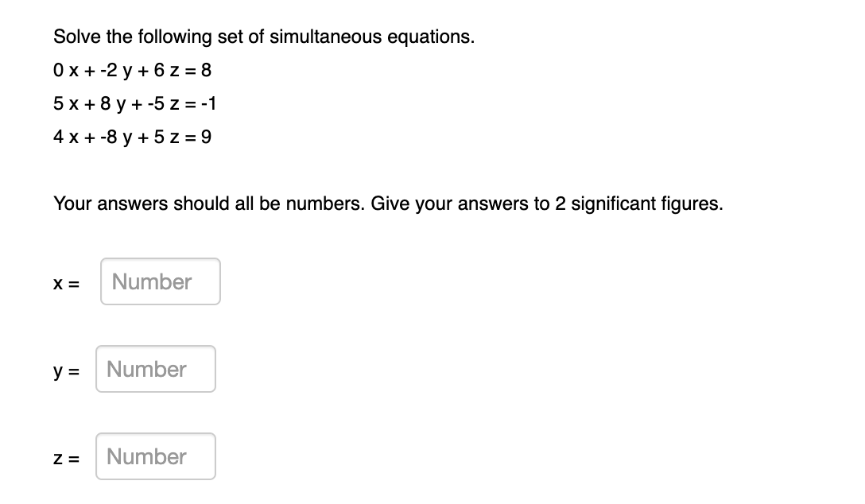Click the result value 9 in the third equation
The image size is (865, 504).
click(x=207, y=137)
